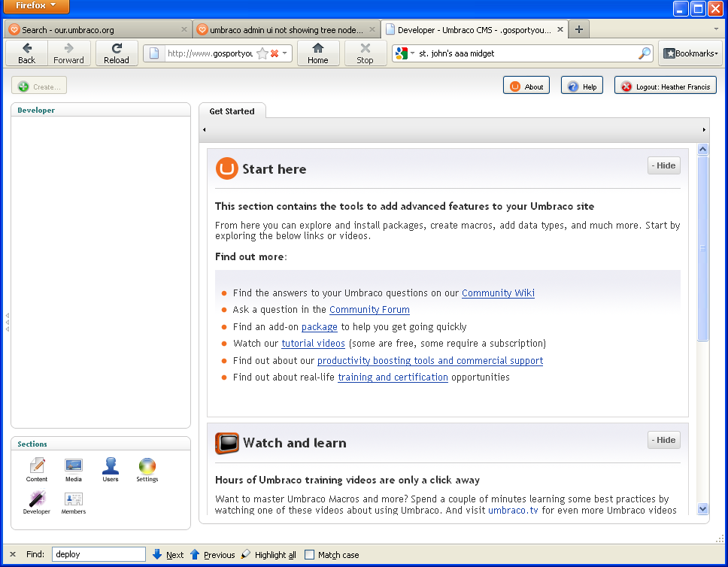Open the Settings section icon
Screen dimensions: 728x567
147,466
